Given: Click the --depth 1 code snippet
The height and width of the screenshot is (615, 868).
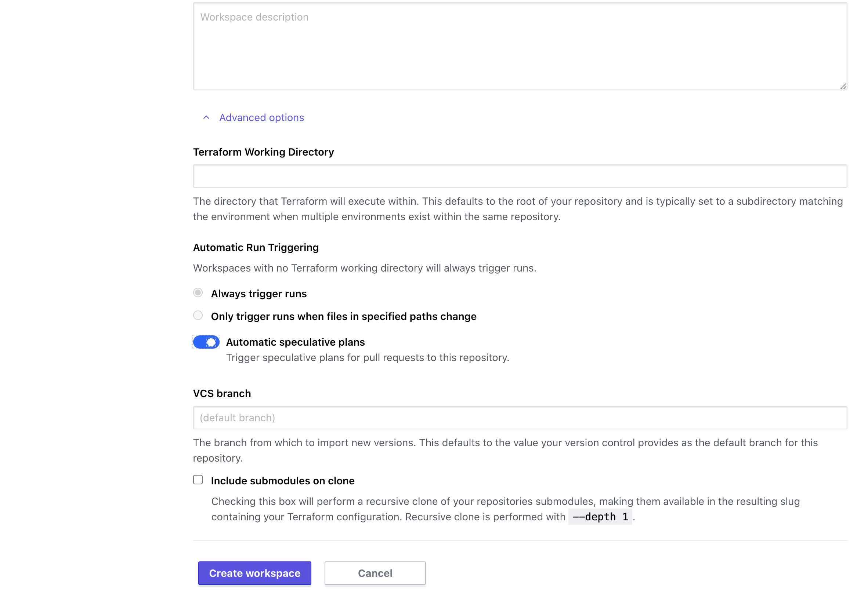Looking at the screenshot, I should tap(600, 517).
